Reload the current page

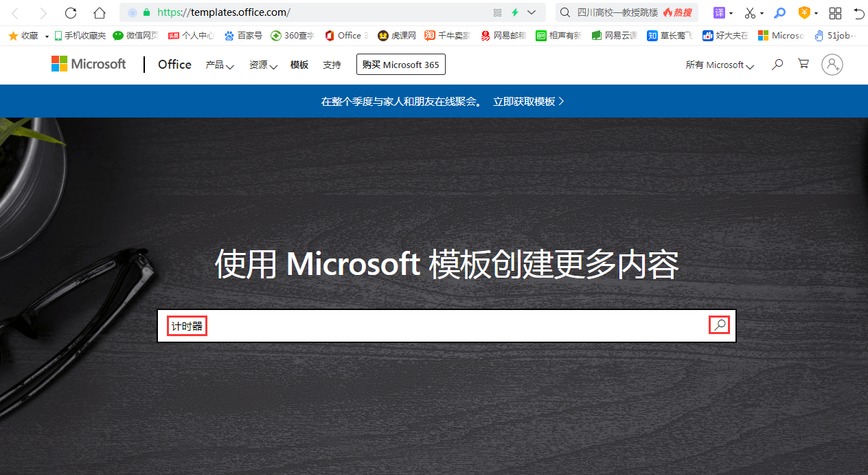[x=71, y=13]
